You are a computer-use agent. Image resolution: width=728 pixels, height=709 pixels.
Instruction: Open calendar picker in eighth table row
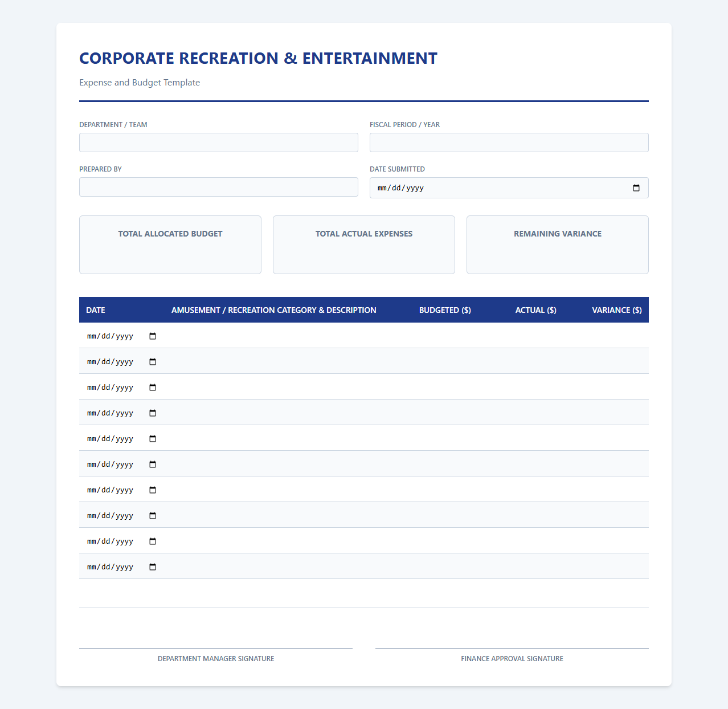click(x=153, y=516)
